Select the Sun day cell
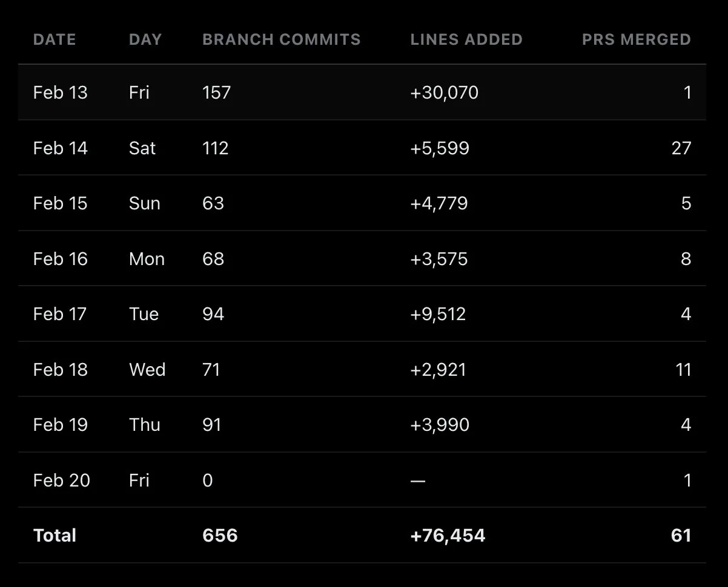This screenshot has width=728, height=587. click(x=144, y=203)
